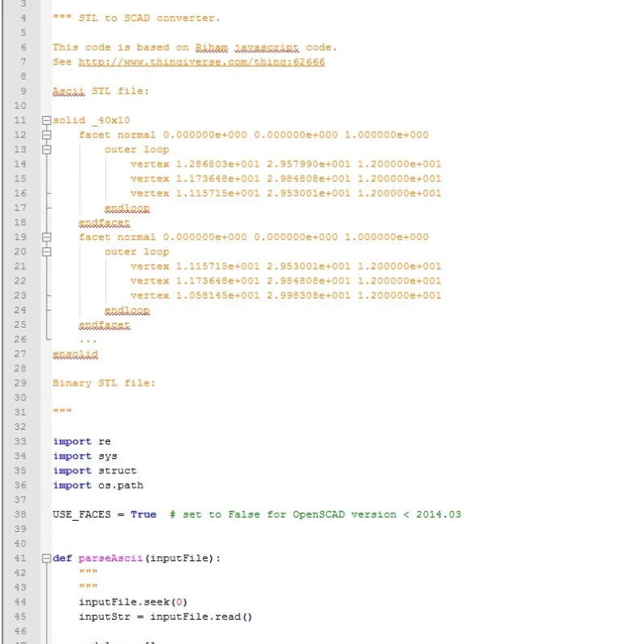Click the text 'solid _40x10'

tap(91, 120)
